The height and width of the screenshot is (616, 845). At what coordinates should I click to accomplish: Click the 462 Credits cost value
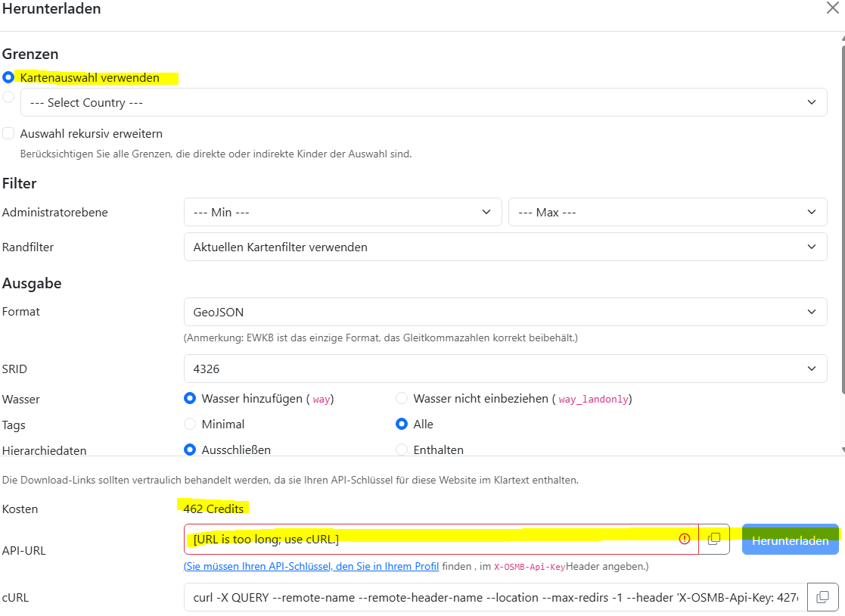point(213,509)
